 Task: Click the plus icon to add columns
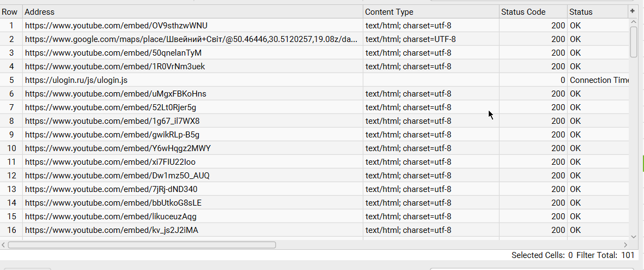(x=633, y=11)
